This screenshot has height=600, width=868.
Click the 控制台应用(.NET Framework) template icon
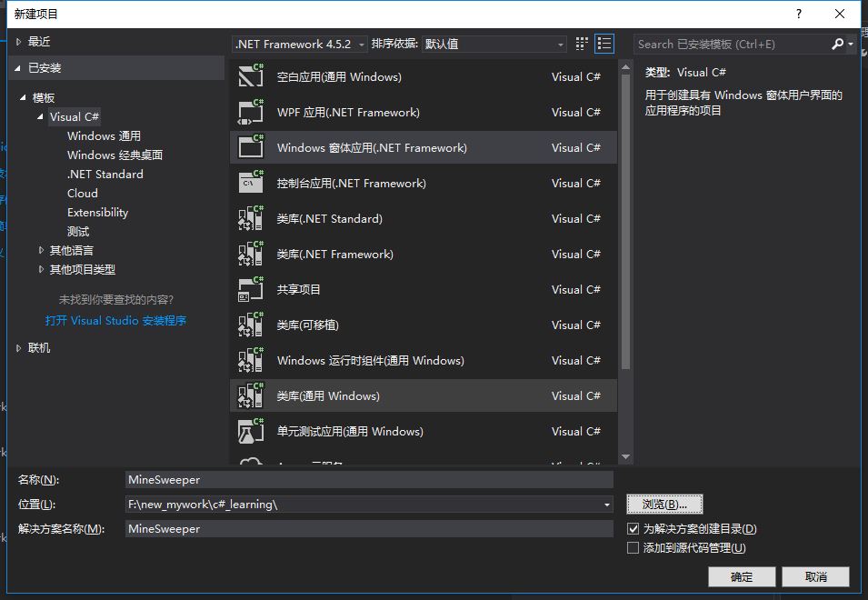[251, 183]
